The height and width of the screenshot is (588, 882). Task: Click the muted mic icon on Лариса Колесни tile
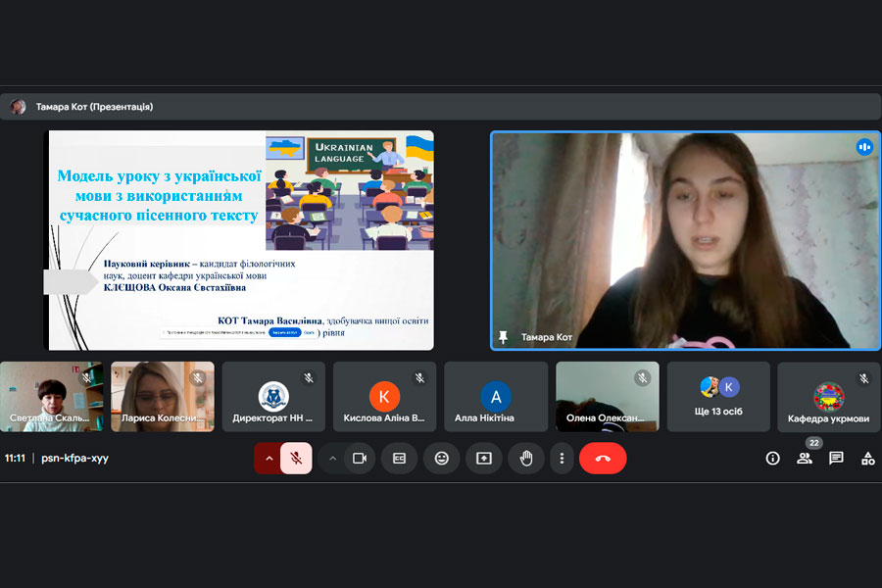click(197, 378)
